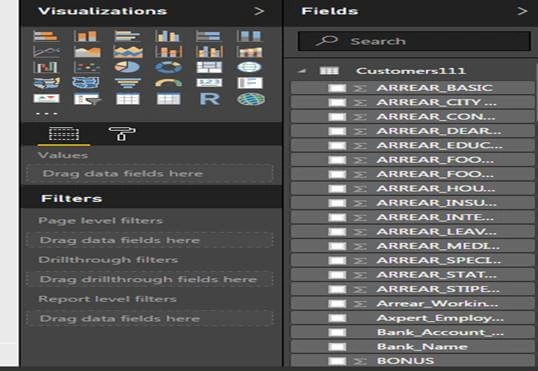538x371 pixels.
Task: Select the Line chart visual
Action: point(46,52)
